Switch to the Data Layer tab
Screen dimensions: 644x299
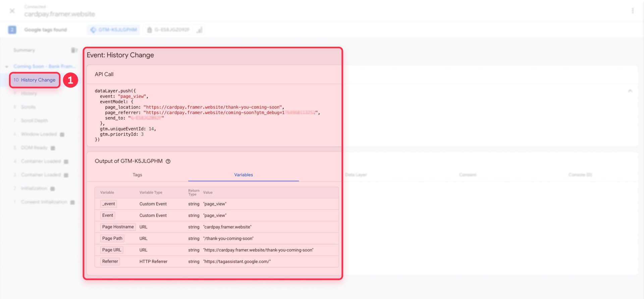point(356,175)
